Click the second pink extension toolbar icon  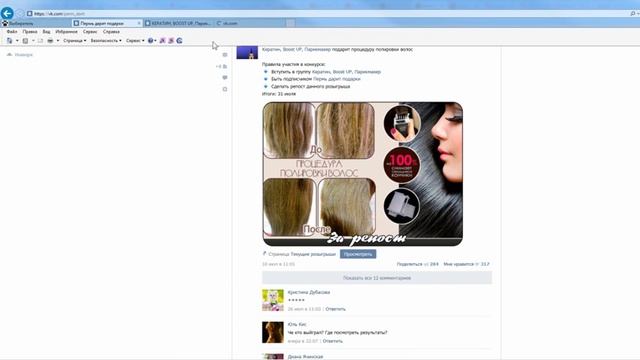point(171,40)
